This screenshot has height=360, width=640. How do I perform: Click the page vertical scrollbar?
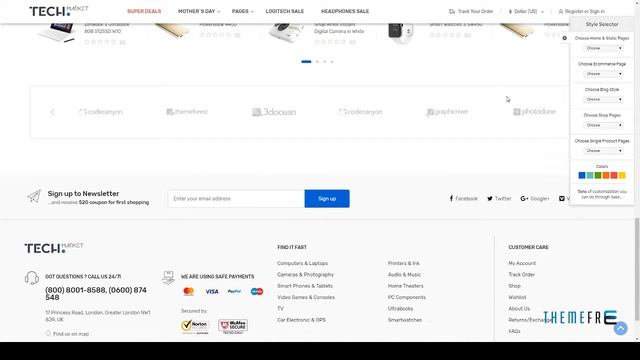[637, 269]
